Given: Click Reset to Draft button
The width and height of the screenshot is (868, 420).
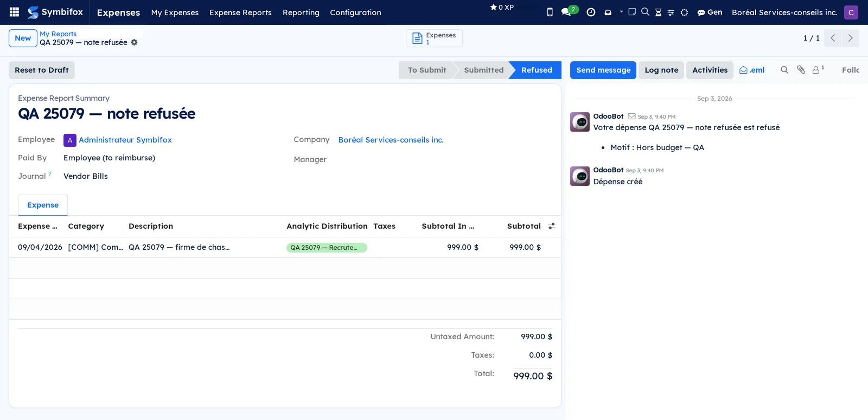Looking at the screenshot, I should point(42,70).
